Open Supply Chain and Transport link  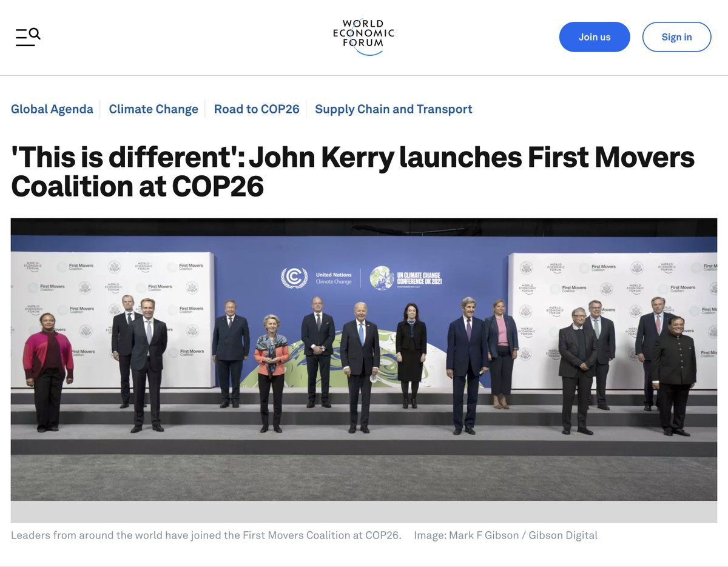pyautogui.click(x=393, y=109)
